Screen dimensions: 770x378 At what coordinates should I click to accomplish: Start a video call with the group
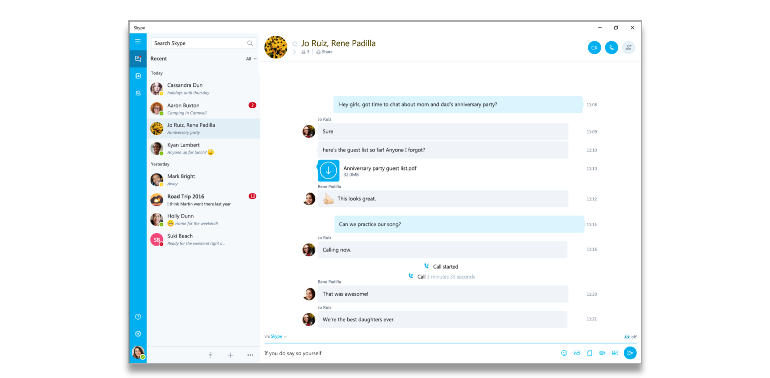pyautogui.click(x=594, y=48)
